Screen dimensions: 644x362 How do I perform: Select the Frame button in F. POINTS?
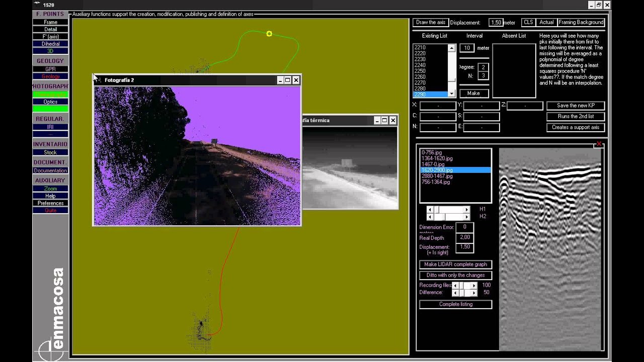[50, 22]
